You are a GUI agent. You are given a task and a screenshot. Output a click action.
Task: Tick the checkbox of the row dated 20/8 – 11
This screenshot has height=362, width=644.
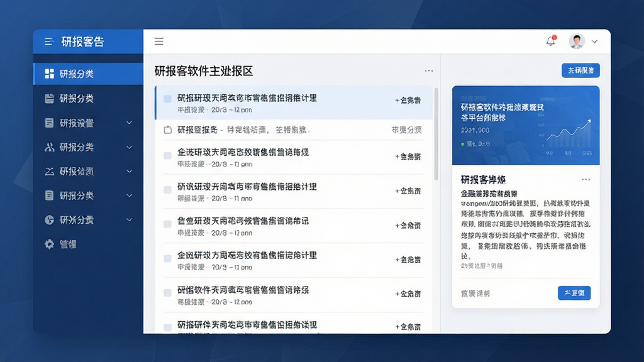[167, 190]
